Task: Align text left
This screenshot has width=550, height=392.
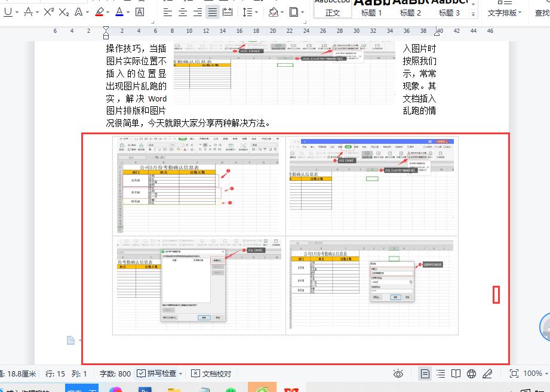Action: [x=168, y=13]
